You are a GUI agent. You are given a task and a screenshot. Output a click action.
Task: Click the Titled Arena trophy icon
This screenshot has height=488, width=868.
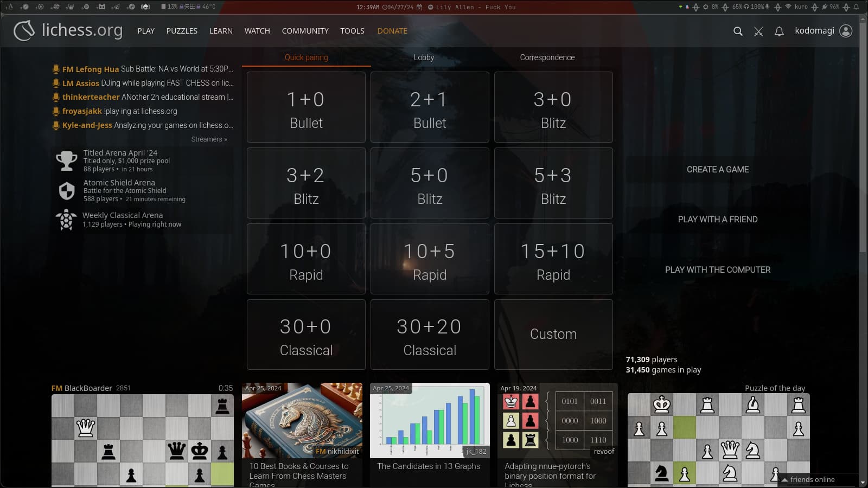click(x=67, y=161)
